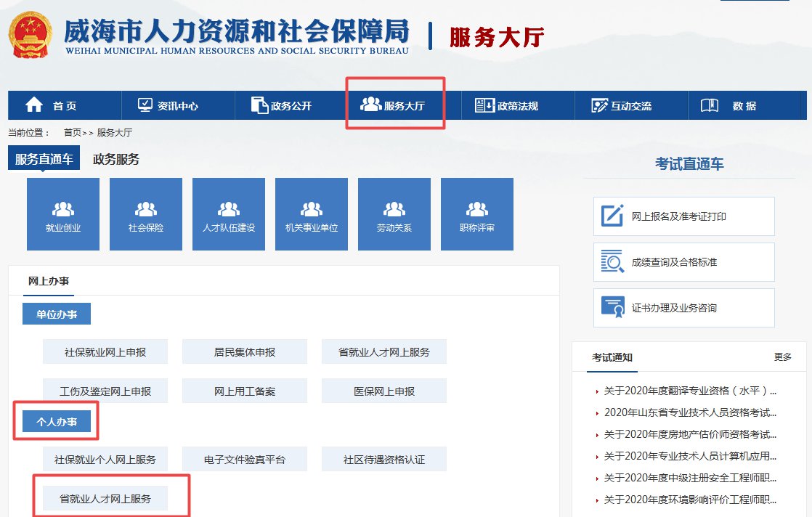Viewport: 812px width, 517px height.
Task: Open the 社会保险 service tile
Action: [x=146, y=214]
